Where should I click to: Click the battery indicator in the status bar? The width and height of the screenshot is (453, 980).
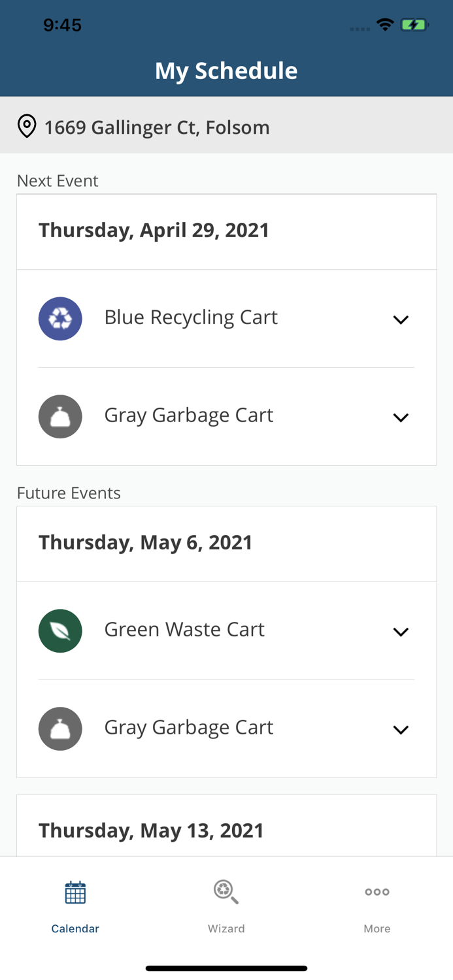(414, 24)
